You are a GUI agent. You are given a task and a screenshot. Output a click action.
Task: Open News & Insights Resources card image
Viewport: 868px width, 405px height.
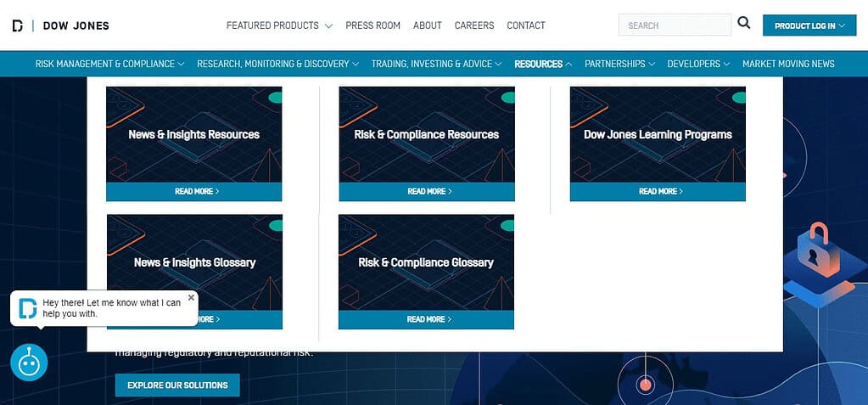pyautogui.click(x=193, y=135)
